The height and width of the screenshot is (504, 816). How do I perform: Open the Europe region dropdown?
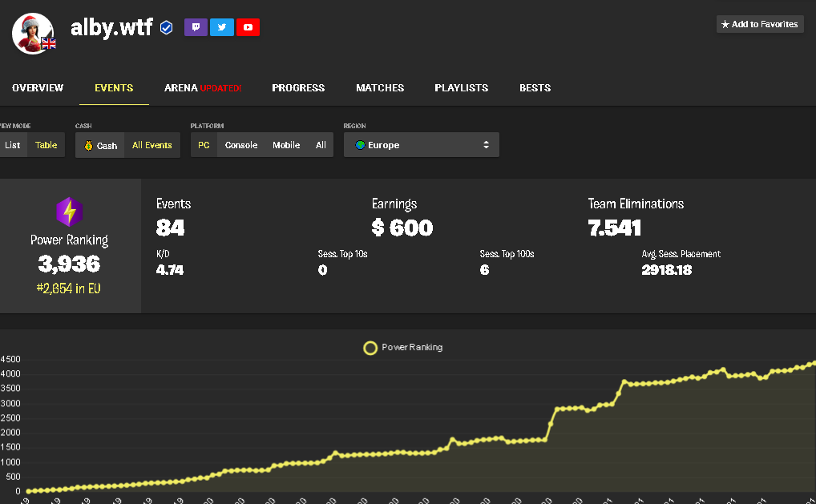click(x=422, y=144)
